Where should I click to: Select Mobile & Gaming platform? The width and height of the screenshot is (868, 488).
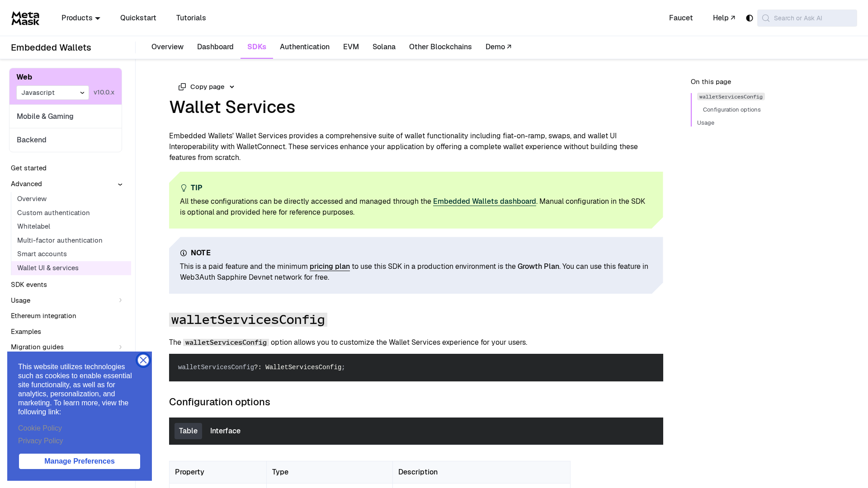click(66, 117)
